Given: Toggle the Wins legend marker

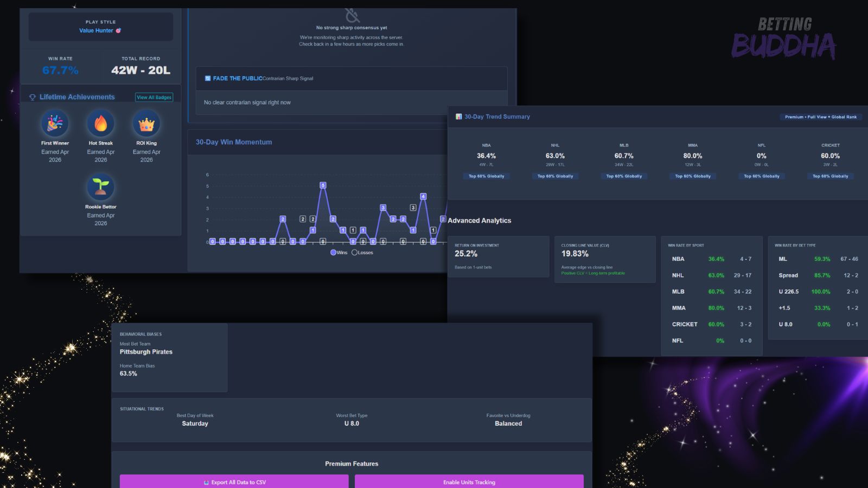Looking at the screenshot, I should coord(333,252).
